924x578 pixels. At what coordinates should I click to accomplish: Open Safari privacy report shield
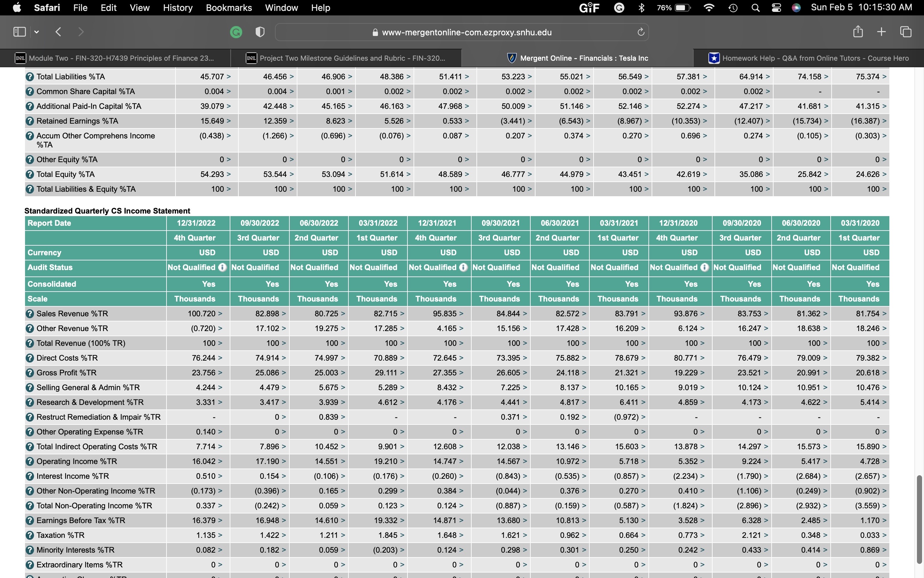(x=260, y=32)
